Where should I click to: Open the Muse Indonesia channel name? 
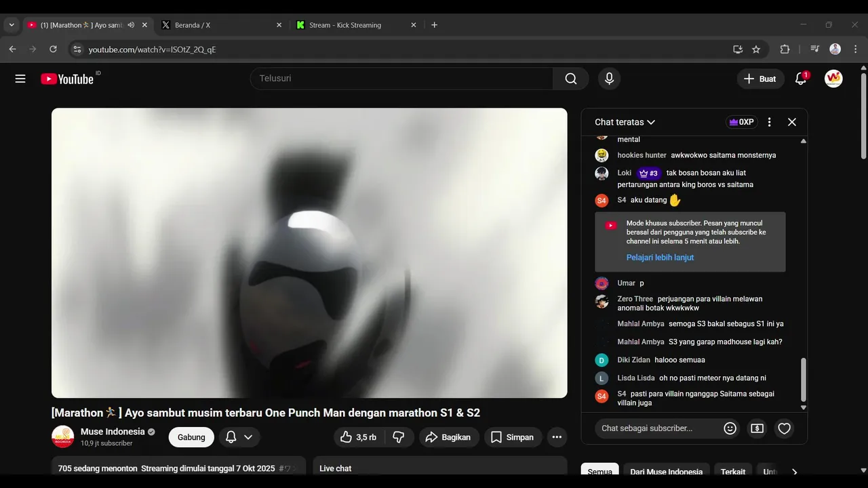[113, 432]
